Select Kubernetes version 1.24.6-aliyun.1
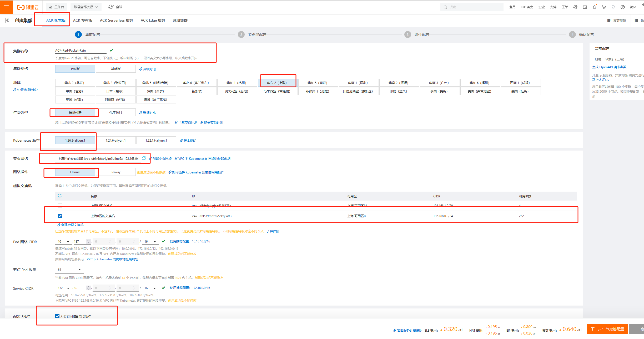Viewport: 644px width, 339px height. point(116,140)
